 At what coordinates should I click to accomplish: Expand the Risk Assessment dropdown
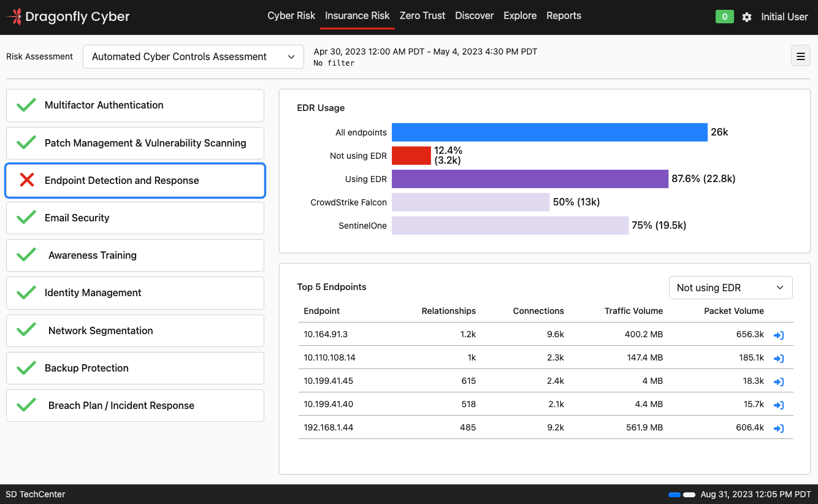[193, 56]
